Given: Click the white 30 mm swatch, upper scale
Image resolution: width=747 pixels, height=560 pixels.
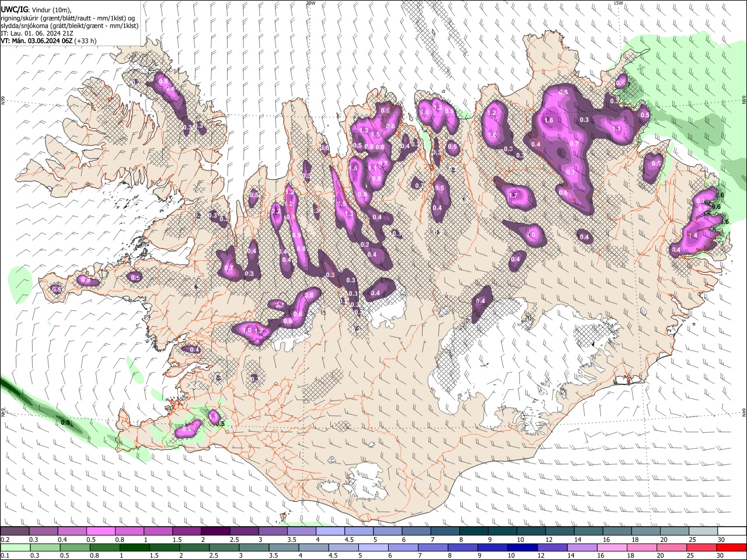Looking at the screenshot, I should tap(732, 531).
